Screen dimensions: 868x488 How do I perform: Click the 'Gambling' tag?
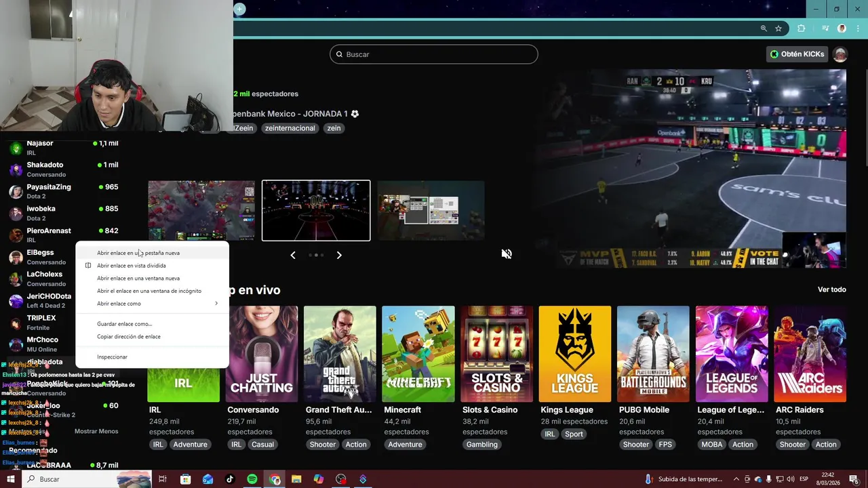482,445
